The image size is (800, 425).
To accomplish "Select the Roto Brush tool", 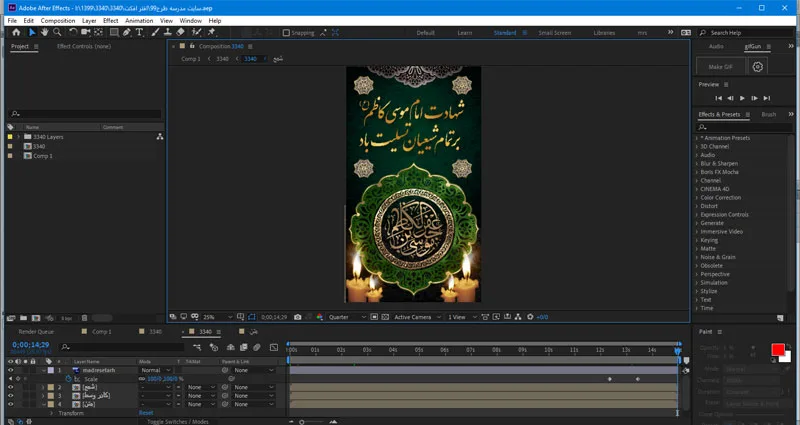I will pyautogui.click(x=196, y=32).
